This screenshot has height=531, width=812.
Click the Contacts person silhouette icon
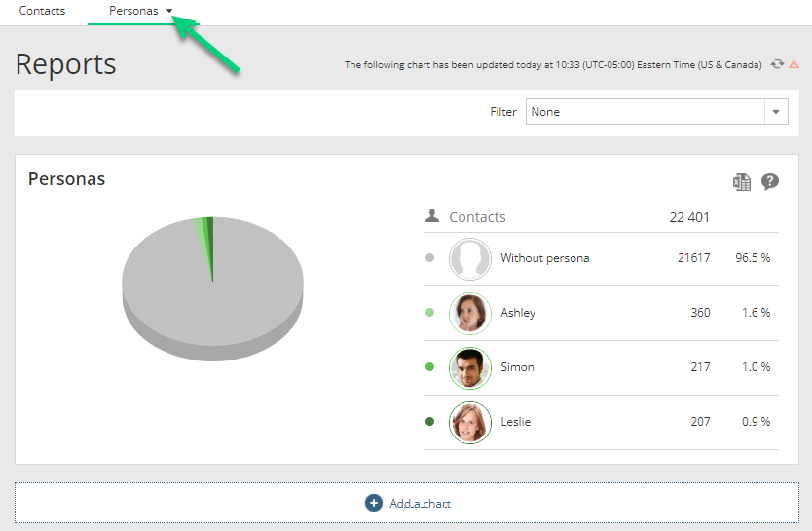click(432, 215)
